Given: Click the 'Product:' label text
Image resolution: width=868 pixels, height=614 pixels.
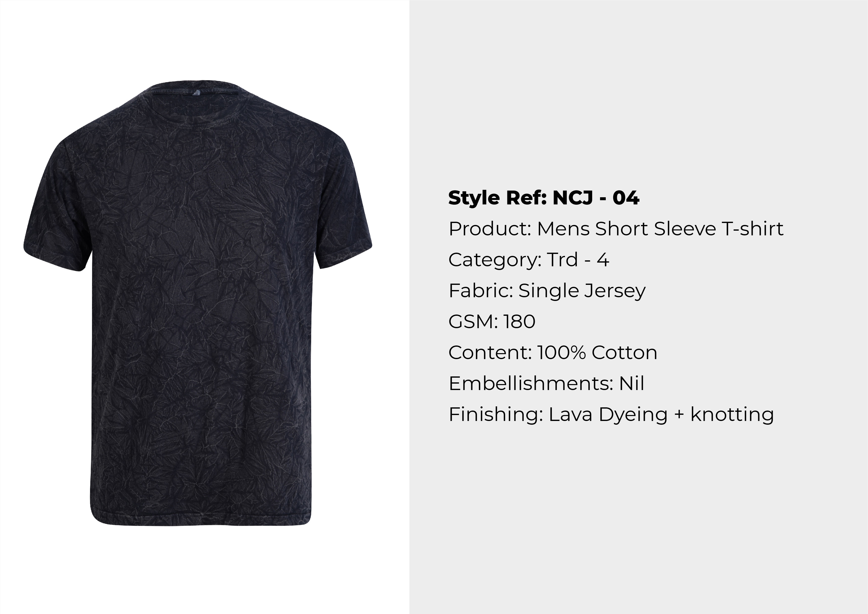Looking at the screenshot, I should (x=490, y=229).
